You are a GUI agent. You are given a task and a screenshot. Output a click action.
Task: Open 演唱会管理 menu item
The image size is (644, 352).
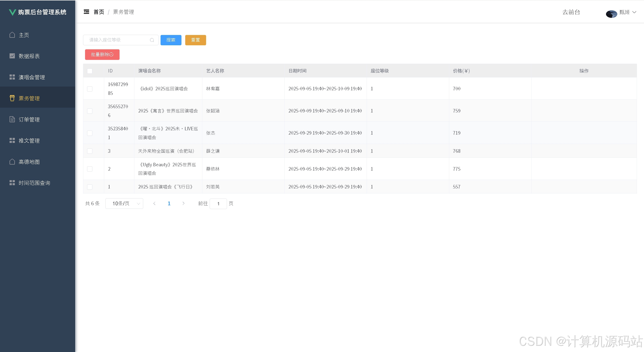click(x=37, y=77)
